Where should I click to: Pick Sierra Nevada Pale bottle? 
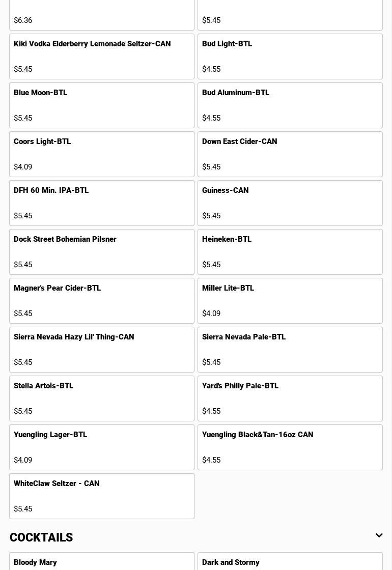(x=290, y=350)
